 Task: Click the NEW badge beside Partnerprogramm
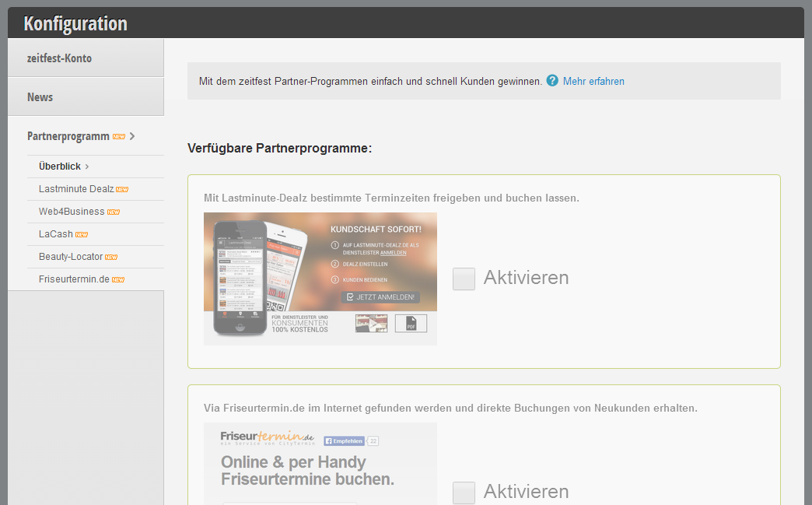pos(118,137)
